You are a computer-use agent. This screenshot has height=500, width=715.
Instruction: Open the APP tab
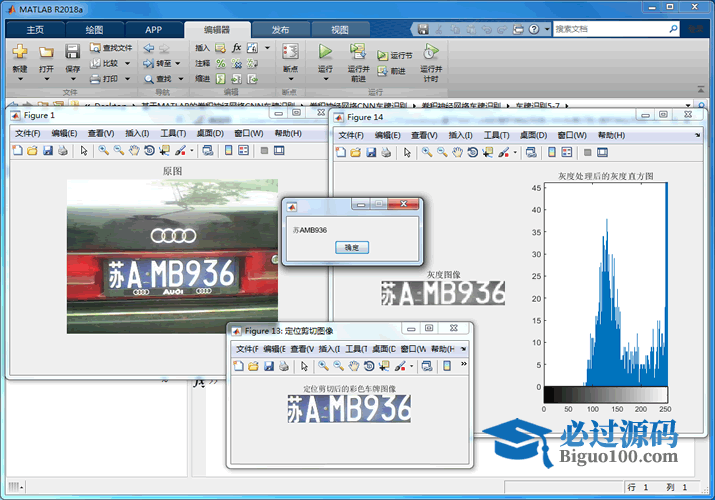(154, 30)
